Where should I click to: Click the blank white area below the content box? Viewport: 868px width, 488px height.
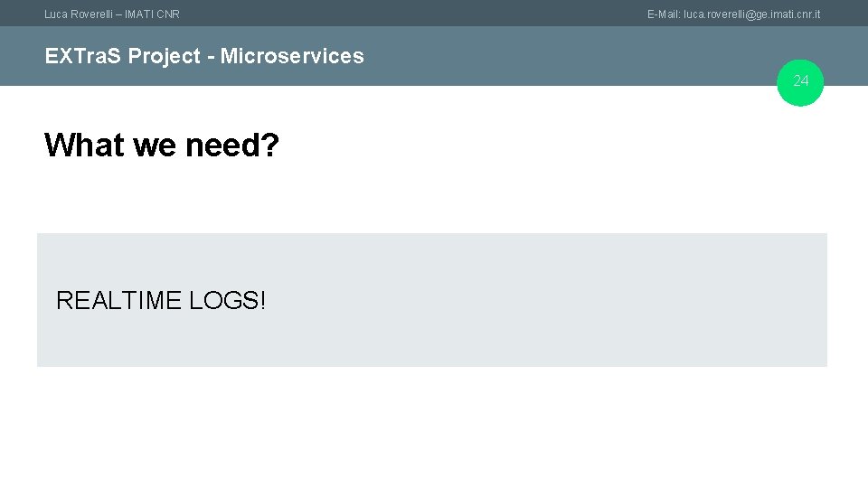(434, 425)
